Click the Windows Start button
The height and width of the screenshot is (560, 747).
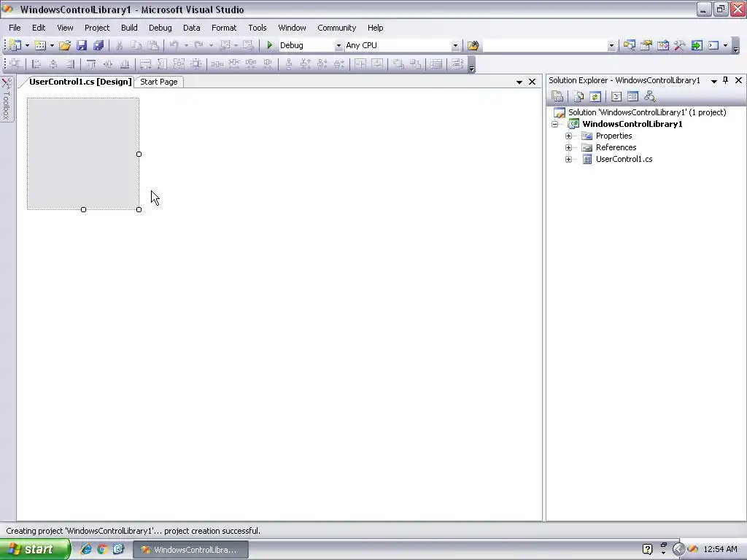34,549
